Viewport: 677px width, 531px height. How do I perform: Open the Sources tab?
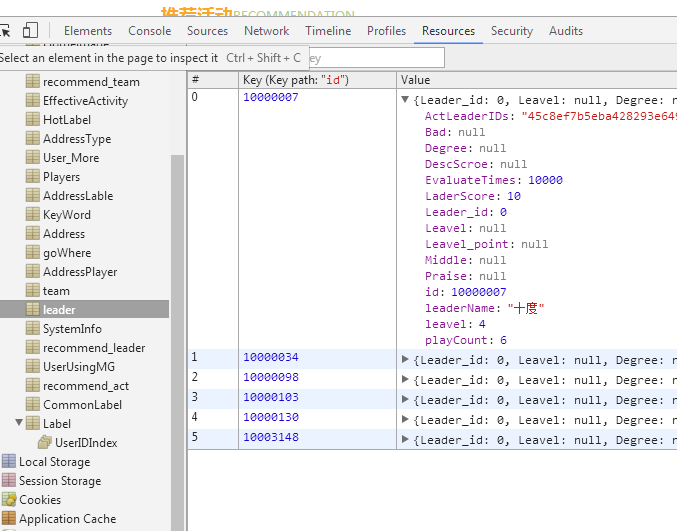pos(207,31)
